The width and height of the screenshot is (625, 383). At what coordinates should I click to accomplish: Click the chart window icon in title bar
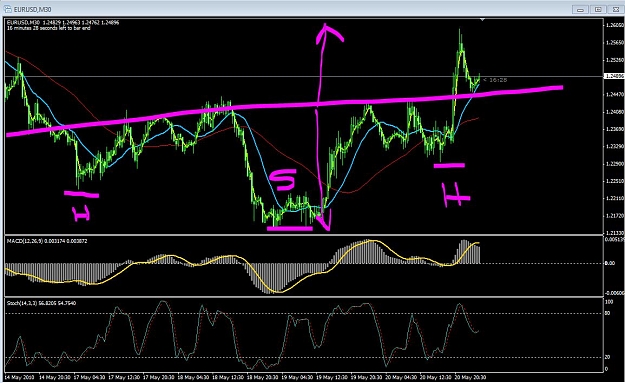click(x=7, y=9)
